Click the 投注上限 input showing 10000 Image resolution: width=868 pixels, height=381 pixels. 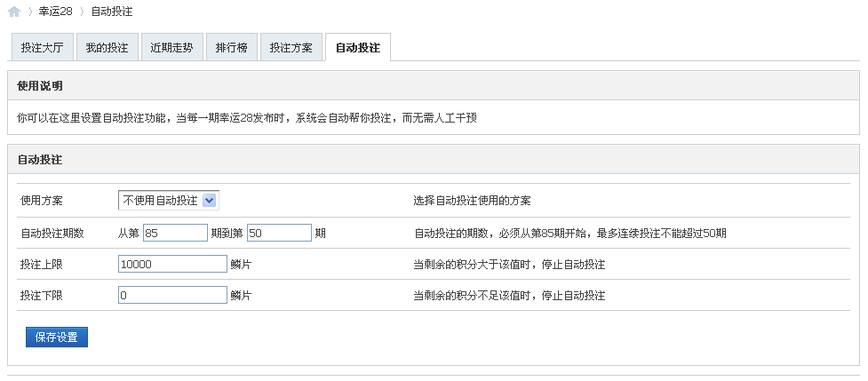172,264
